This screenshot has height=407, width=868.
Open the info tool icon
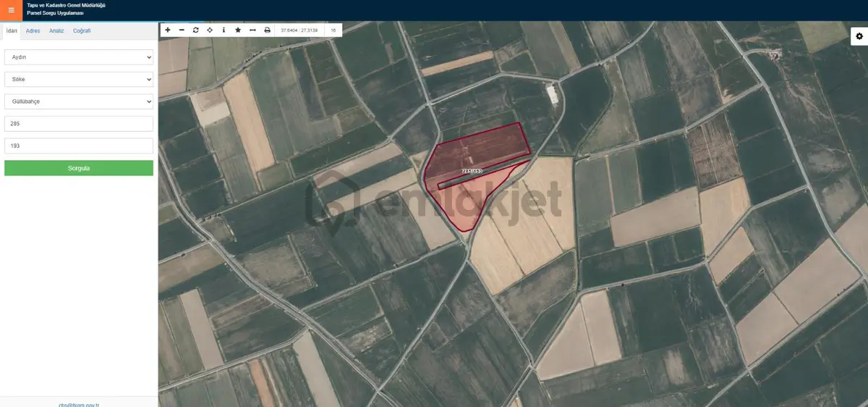[224, 30]
